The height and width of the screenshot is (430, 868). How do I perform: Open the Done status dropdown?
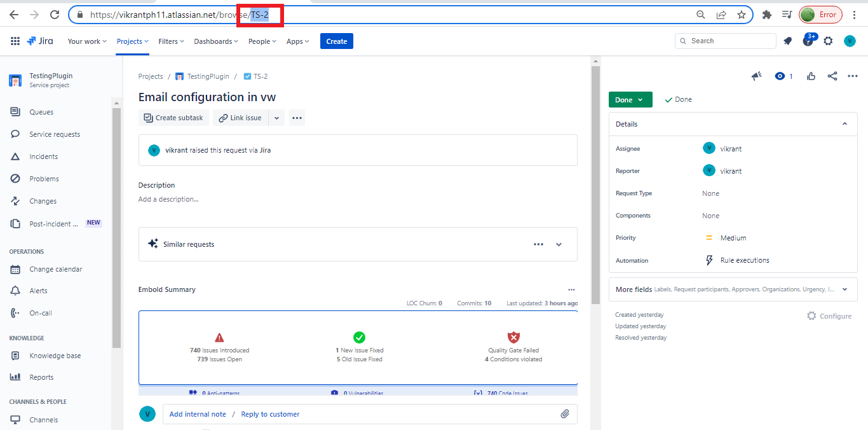(630, 99)
